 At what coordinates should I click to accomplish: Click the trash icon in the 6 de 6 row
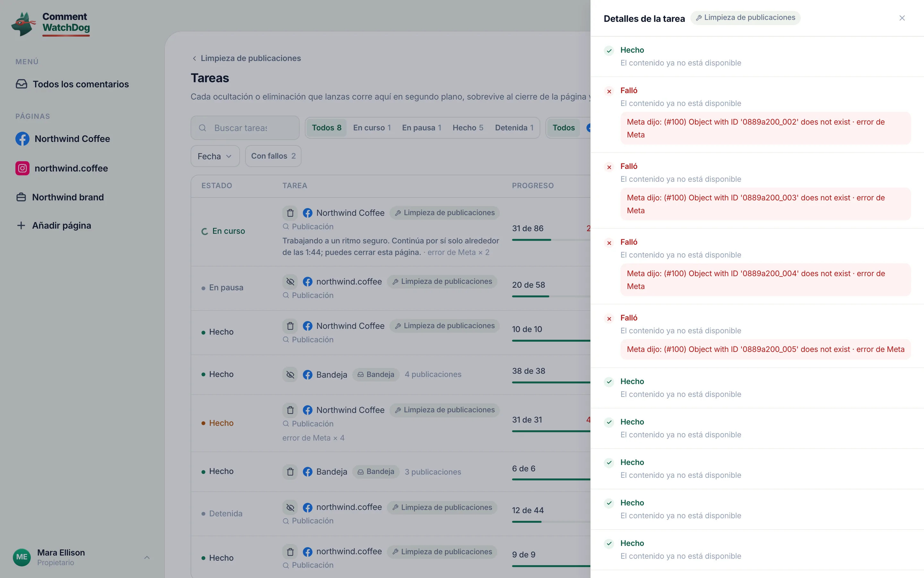(290, 471)
